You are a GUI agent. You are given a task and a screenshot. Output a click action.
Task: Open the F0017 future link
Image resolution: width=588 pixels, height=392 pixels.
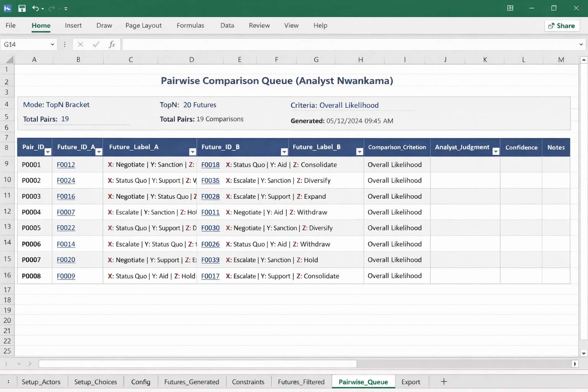[211, 276]
